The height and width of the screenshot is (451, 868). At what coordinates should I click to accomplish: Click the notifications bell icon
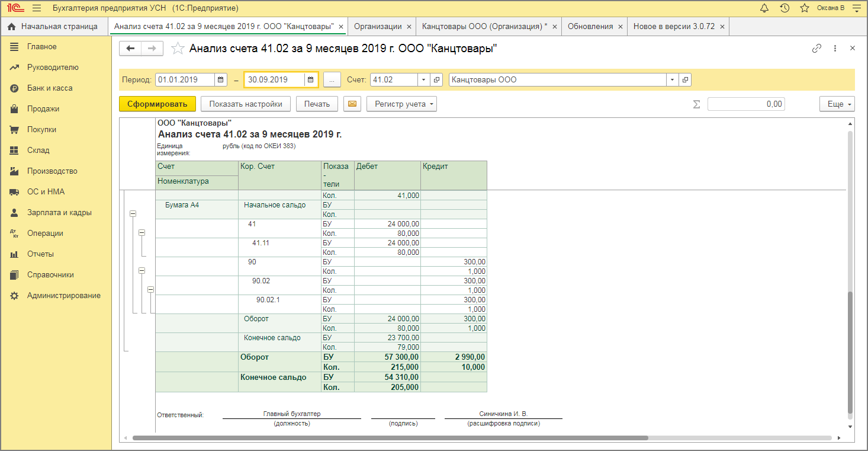[x=764, y=8]
